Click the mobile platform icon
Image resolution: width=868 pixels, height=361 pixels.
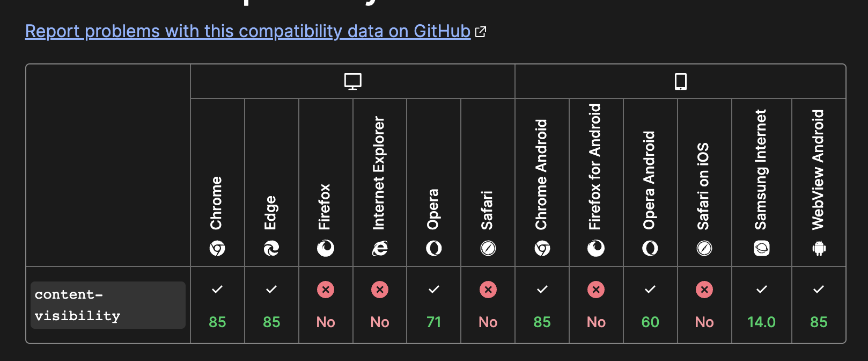680,82
